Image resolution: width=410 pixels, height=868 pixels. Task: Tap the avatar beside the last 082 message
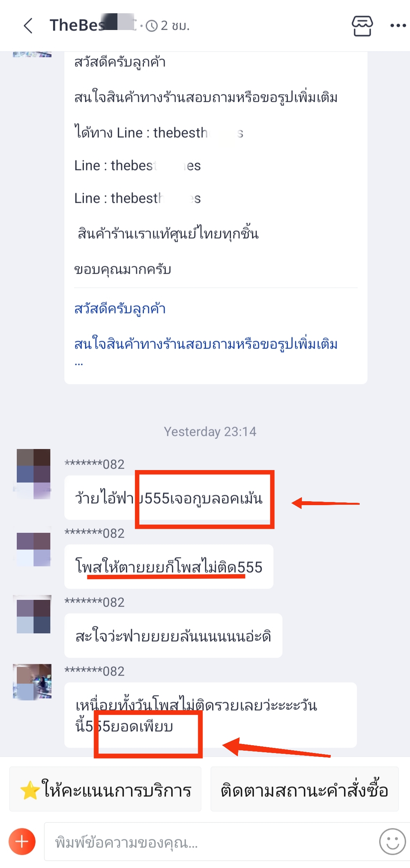(32, 682)
